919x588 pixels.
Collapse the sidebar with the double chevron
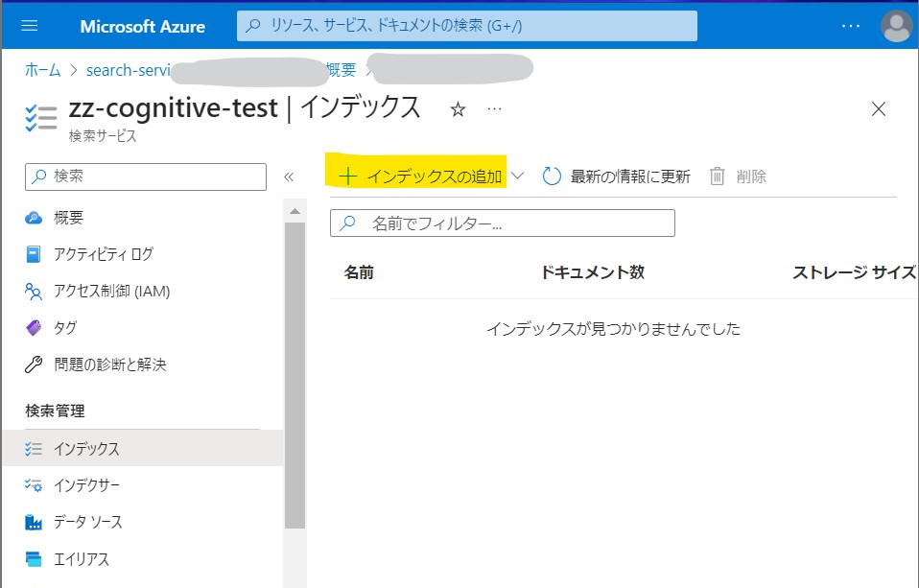click(289, 177)
